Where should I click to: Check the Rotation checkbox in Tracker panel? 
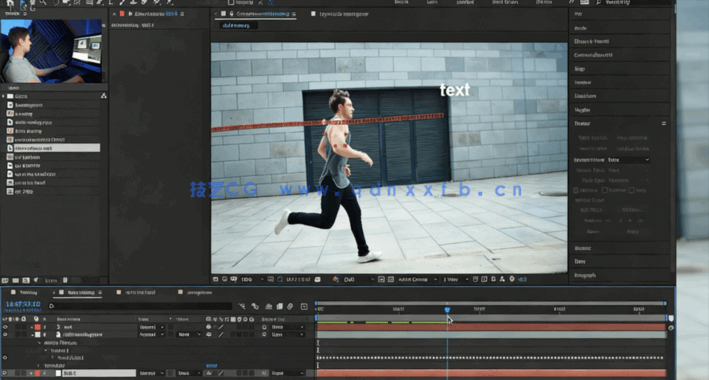tap(605, 190)
